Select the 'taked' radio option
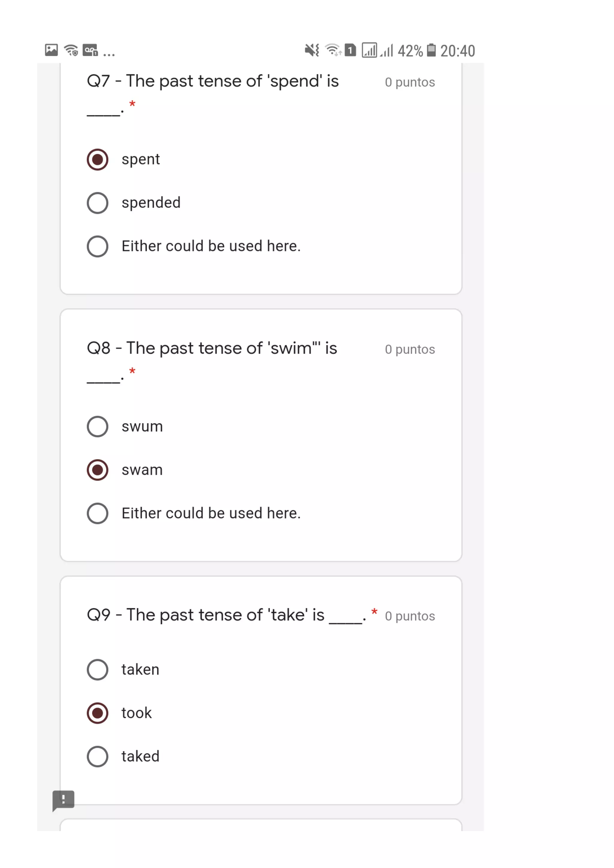 (x=98, y=757)
